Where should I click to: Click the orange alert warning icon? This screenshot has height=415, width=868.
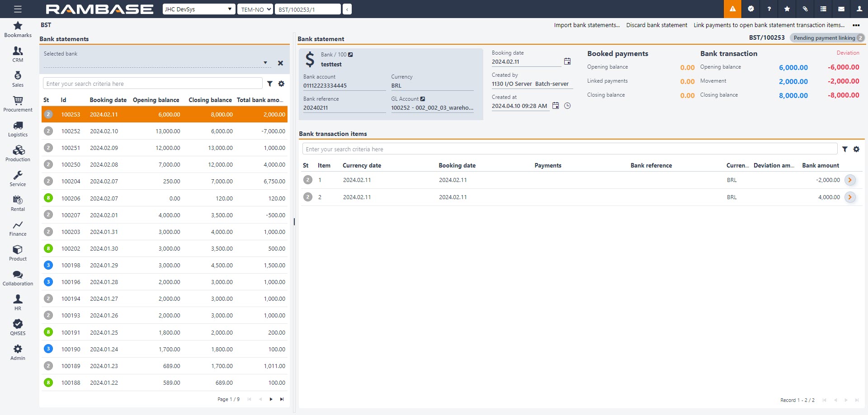pyautogui.click(x=732, y=9)
